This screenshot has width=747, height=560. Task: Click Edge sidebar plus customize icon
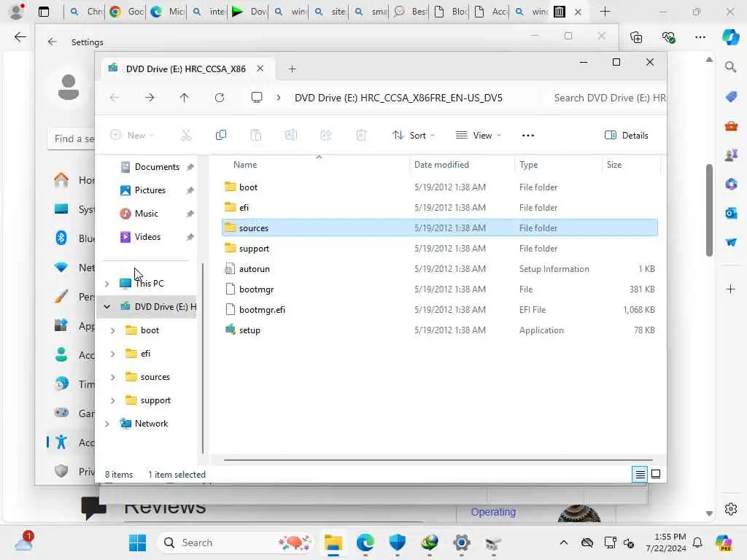click(x=731, y=289)
